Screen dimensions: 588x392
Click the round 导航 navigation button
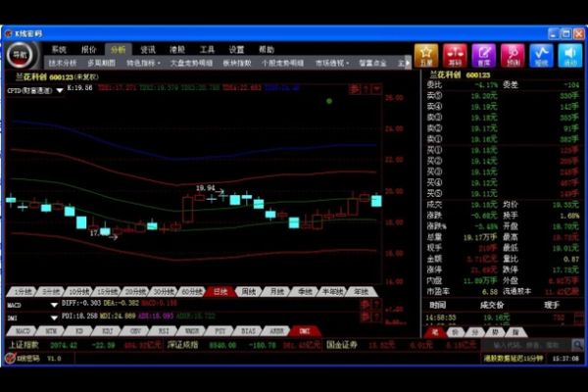(22, 55)
